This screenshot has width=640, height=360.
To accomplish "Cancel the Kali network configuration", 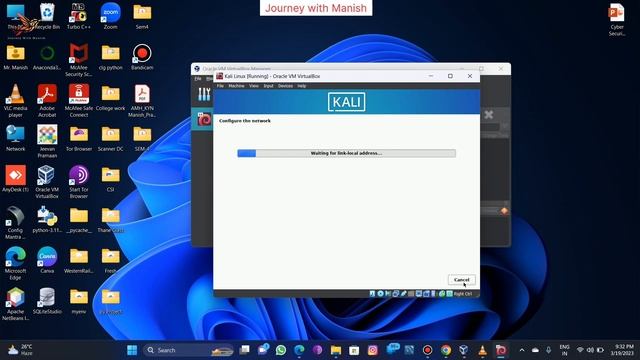I will click(x=462, y=280).
